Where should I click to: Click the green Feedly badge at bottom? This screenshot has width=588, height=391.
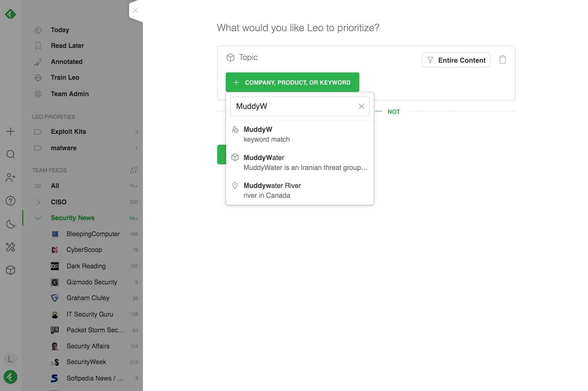pos(10,377)
